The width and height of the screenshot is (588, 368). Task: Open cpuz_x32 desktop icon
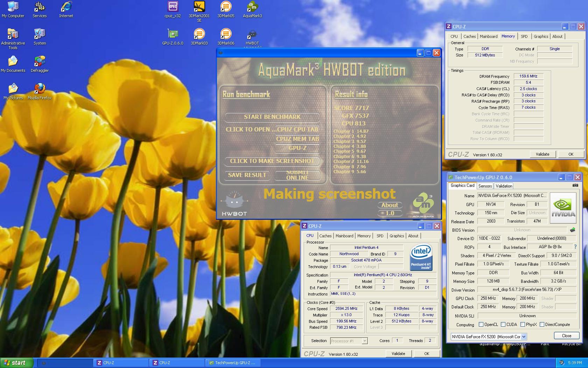173,9
